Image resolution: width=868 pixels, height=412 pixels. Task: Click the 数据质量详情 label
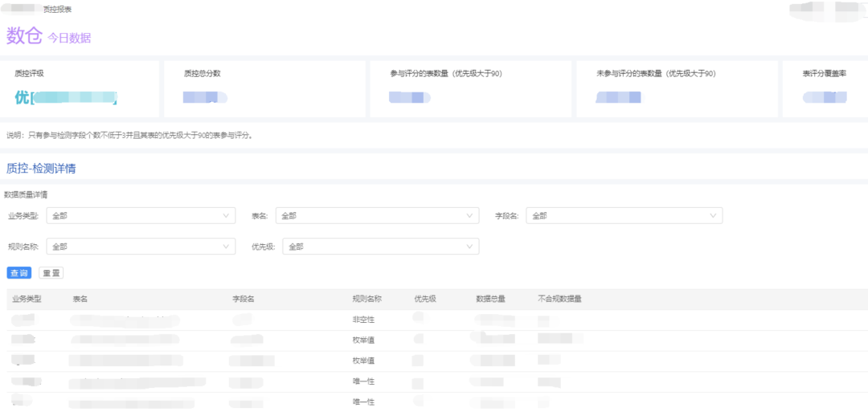click(x=26, y=194)
